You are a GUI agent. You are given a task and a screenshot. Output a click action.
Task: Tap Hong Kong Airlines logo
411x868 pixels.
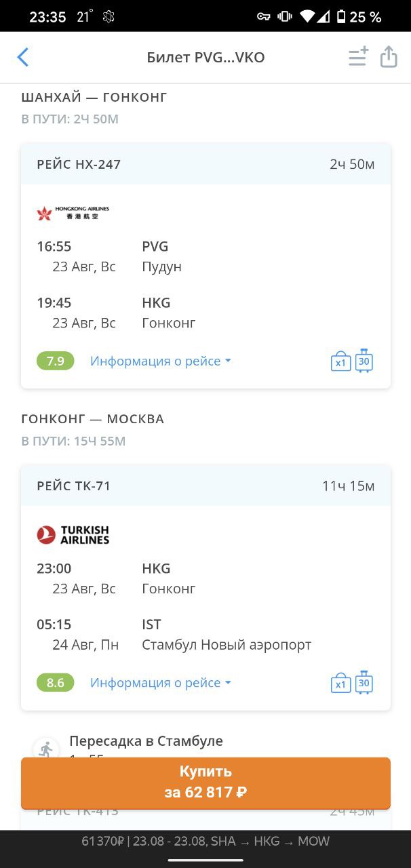point(73,214)
